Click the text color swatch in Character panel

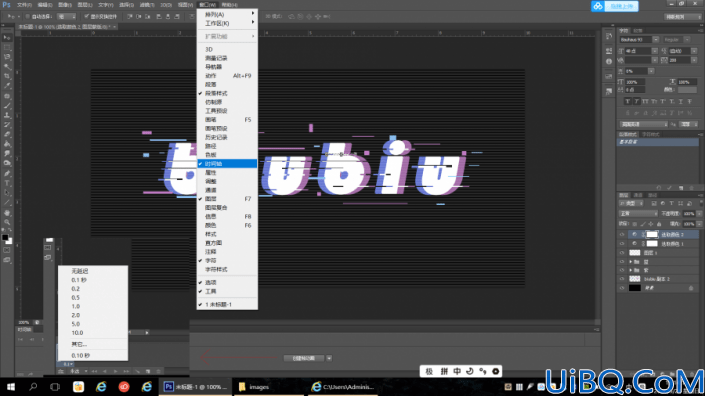click(687, 90)
